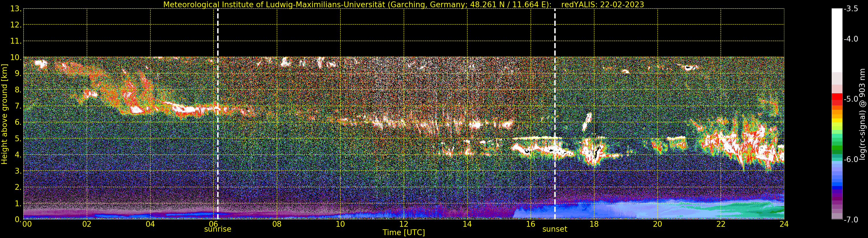Viewport: 868px width, 238px height.
Task: Click time axis tick label '24'
Action: 784,224
